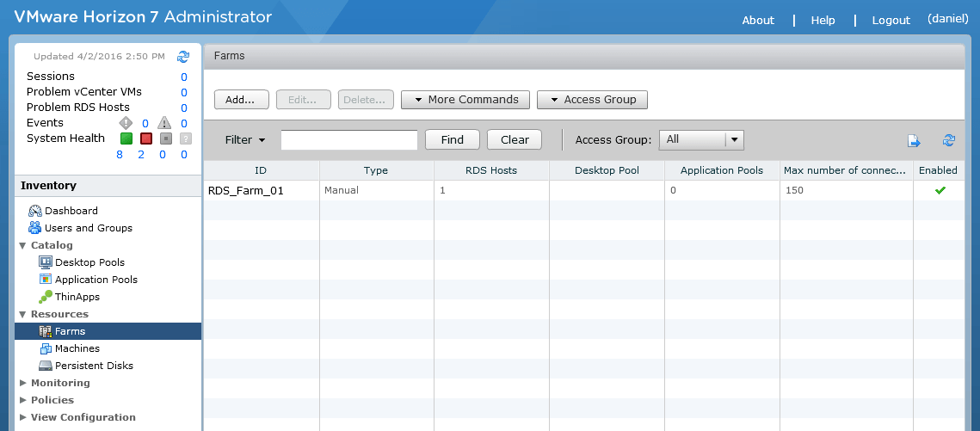Click the Delete... button
The width and height of the screenshot is (980, 431).
(x=366, y=100)
